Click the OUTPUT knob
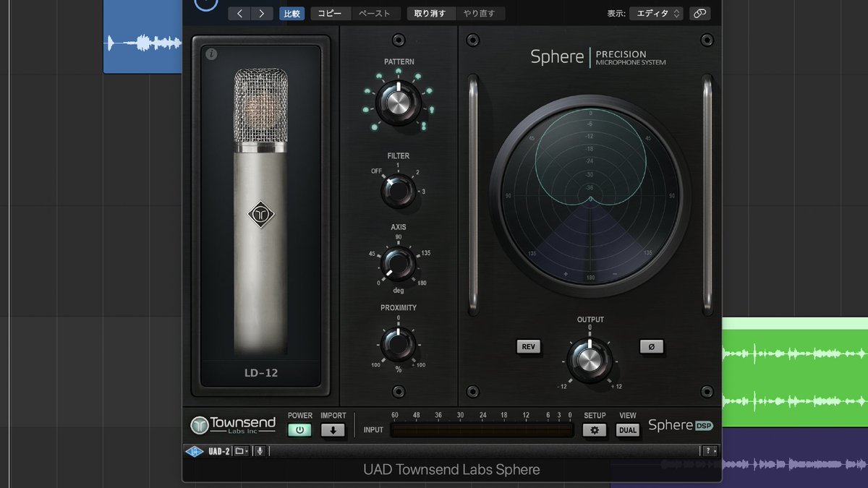The image size is (868, 488). 590,359
